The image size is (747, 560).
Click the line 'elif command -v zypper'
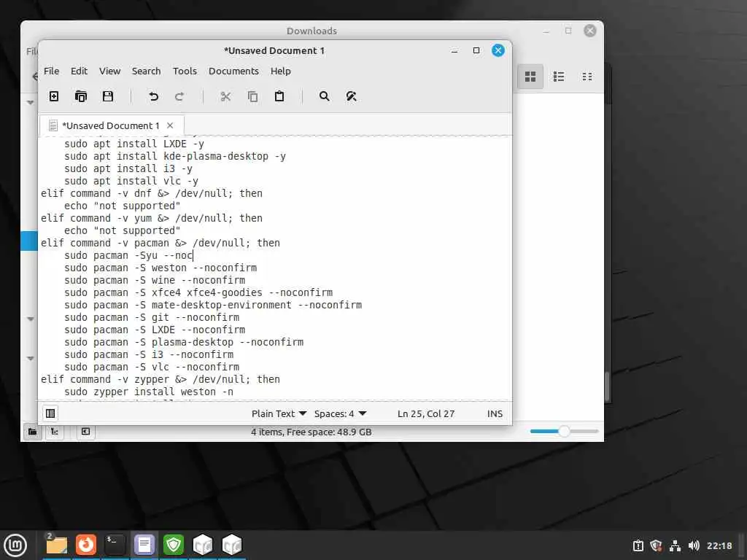pos(160,379)
